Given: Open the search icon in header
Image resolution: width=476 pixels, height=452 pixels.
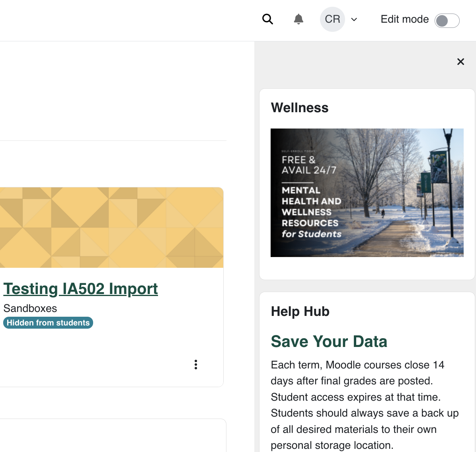Looking at the screenshot, I should [267, 19].
